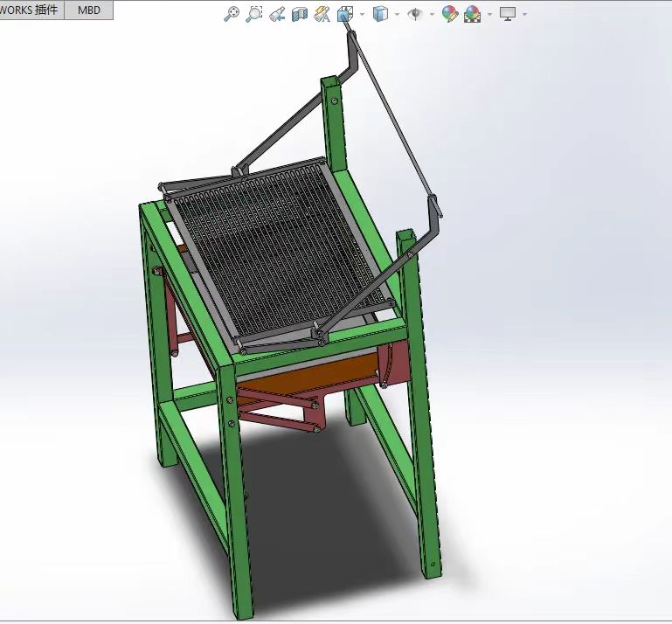Toggle Hide/Show Items eye icon
Viewport: 672px width, 624px height.
point(415,14)
